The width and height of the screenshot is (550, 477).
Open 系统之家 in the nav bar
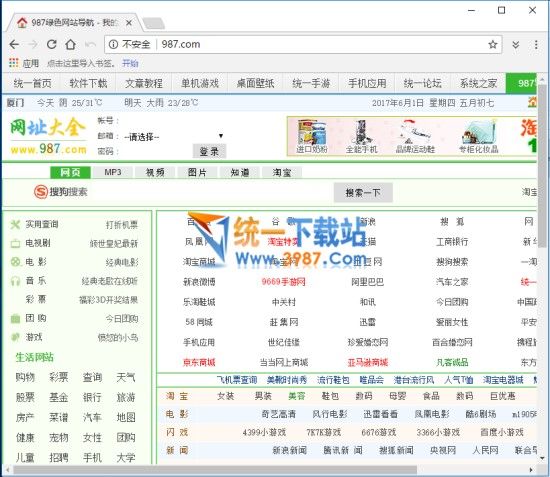tap(478, 83)
